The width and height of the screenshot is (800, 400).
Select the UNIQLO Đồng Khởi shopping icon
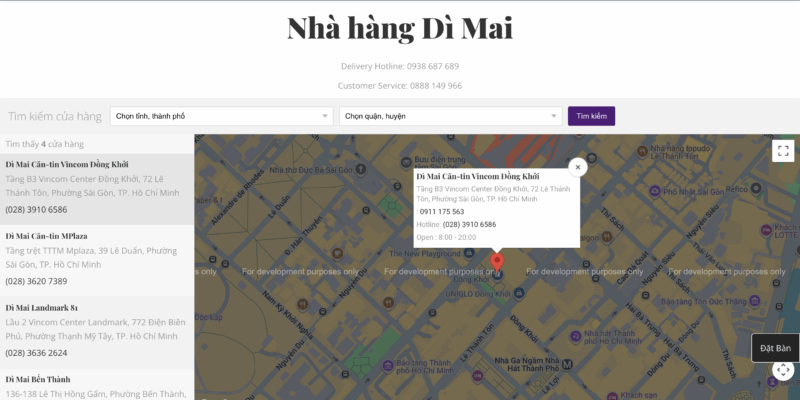click(519, 293)
